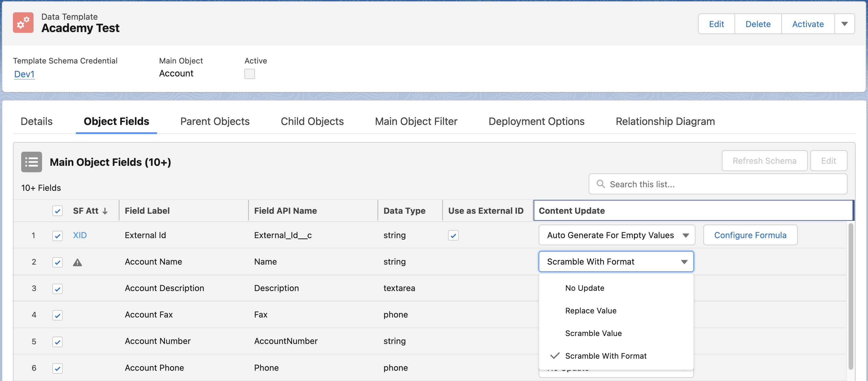Click the table's vertical scrollbar
The image size is (868, 381).
tap(850, 296)
